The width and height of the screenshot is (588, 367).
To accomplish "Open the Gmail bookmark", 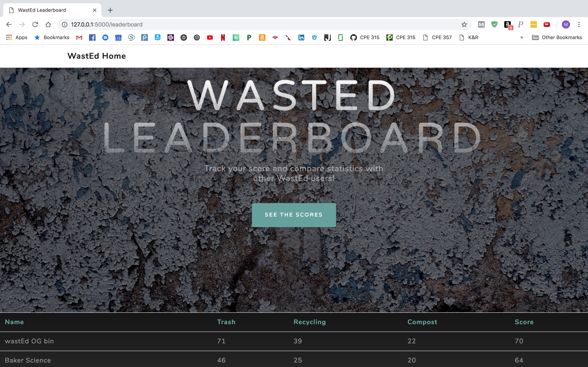I will 79,37.
